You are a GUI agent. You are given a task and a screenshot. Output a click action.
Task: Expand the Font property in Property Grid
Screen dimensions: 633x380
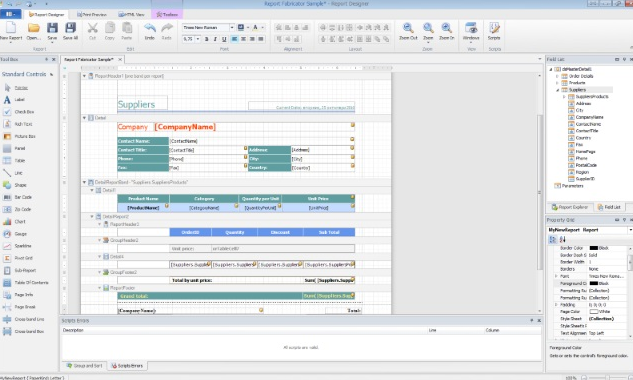[556, 276]
